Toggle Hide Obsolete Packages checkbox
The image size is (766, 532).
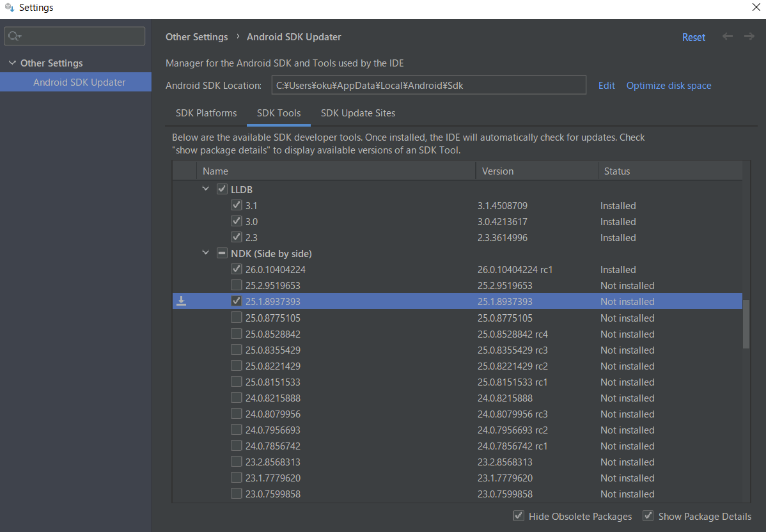pyautogui.click(x=519, y=516)
